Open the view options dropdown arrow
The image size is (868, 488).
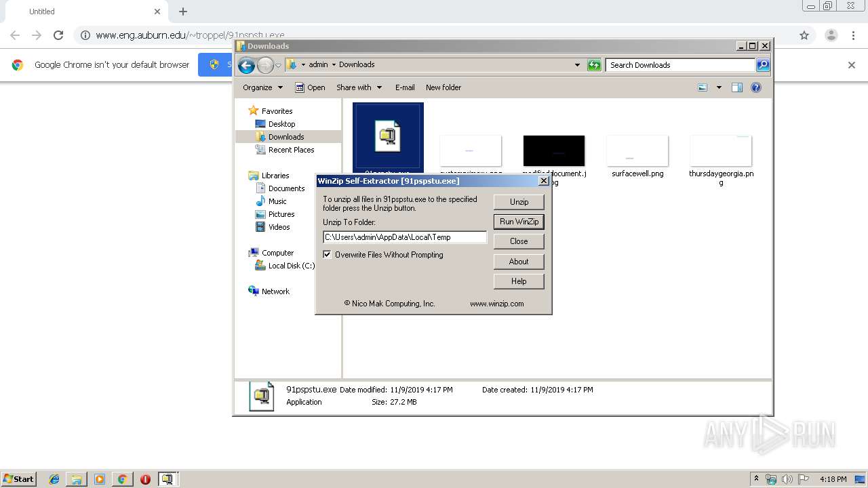point(719,87)
